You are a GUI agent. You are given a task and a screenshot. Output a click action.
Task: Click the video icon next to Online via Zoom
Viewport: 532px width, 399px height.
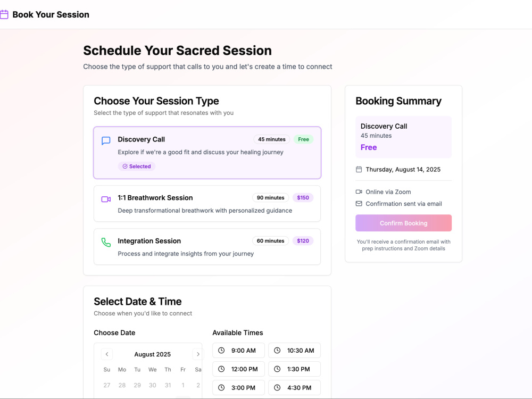point(359,192)
